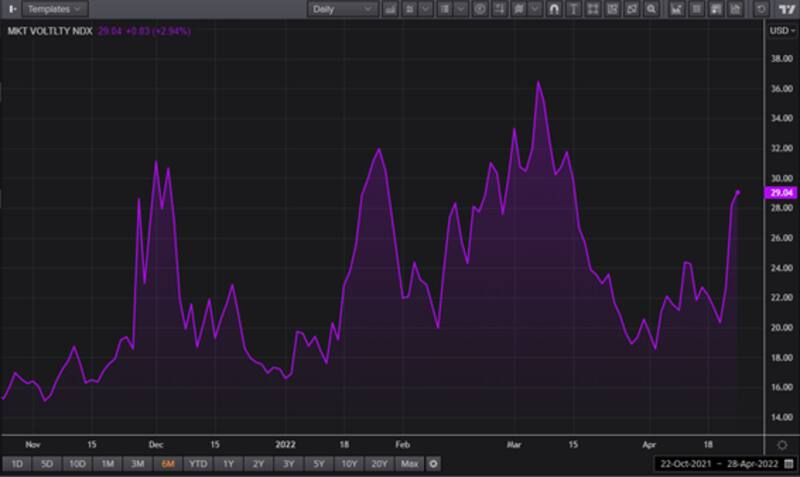Click the panel icon left of Templates
This screenshot has width=800, height=477.
[x=10, y=9]
